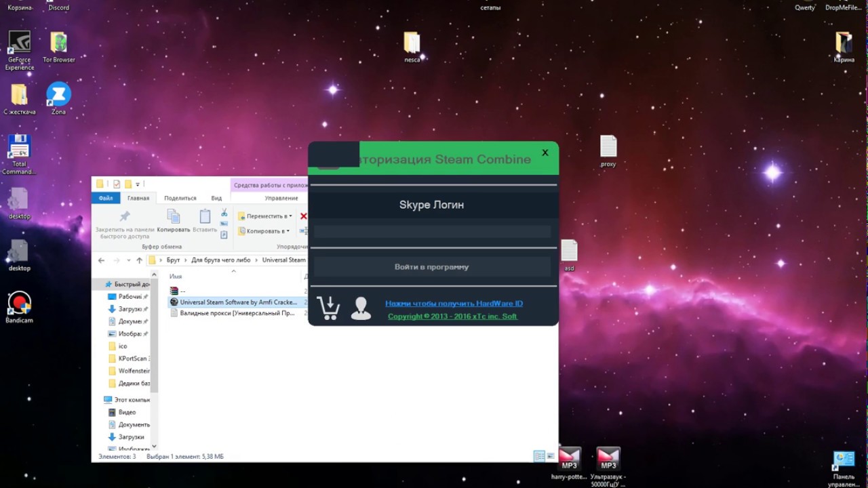Select the Bandicam desktop icon
Viewport: 868px width, 488px height.
click(20, 307)
